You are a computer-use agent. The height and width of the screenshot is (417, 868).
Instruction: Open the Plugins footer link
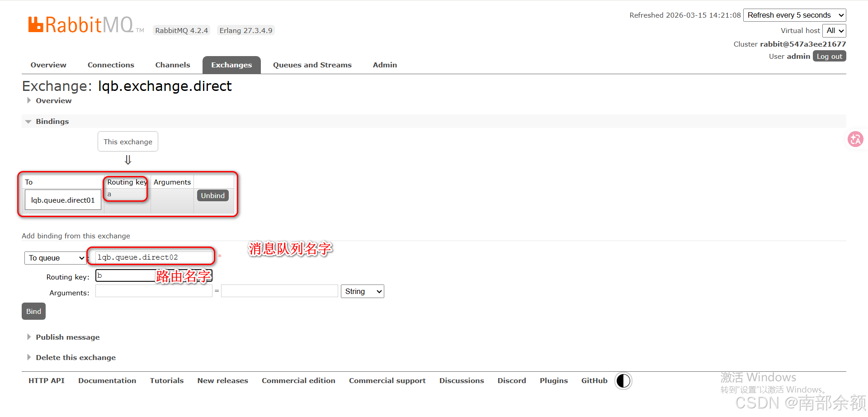[554, 381]
